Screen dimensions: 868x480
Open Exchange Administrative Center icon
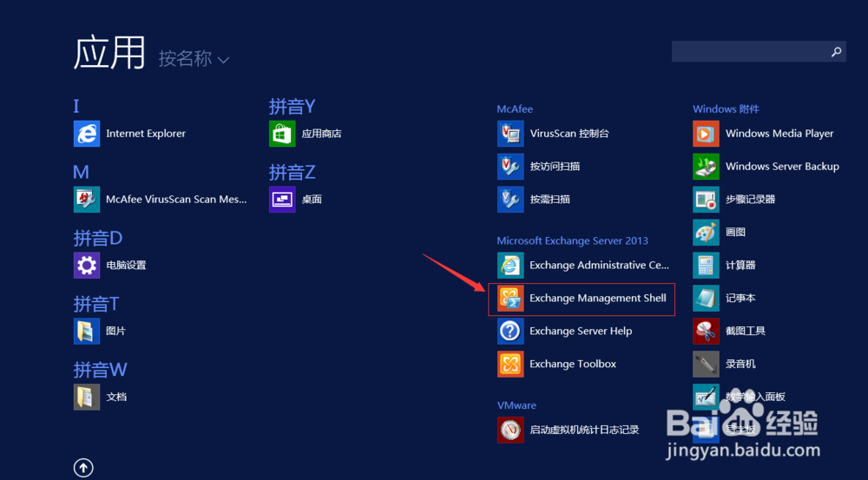tap(510, 266)
